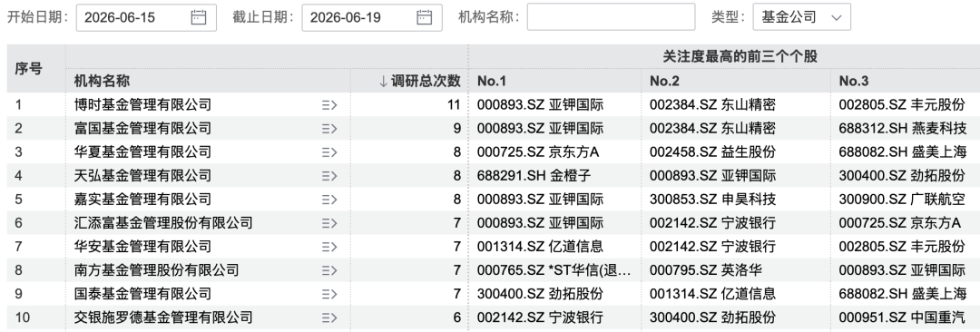
Task: Click the No.2 column header
Action: coord(664,82)
